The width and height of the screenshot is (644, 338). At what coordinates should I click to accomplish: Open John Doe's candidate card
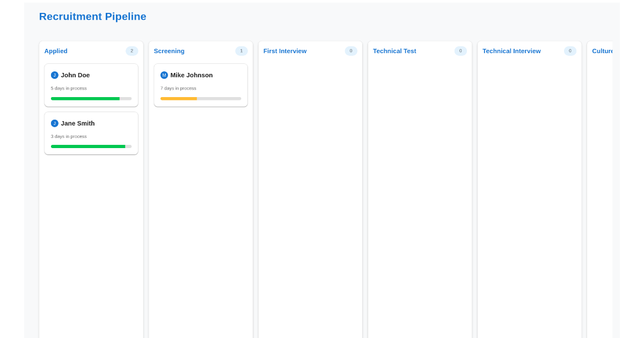pos(91,85)
